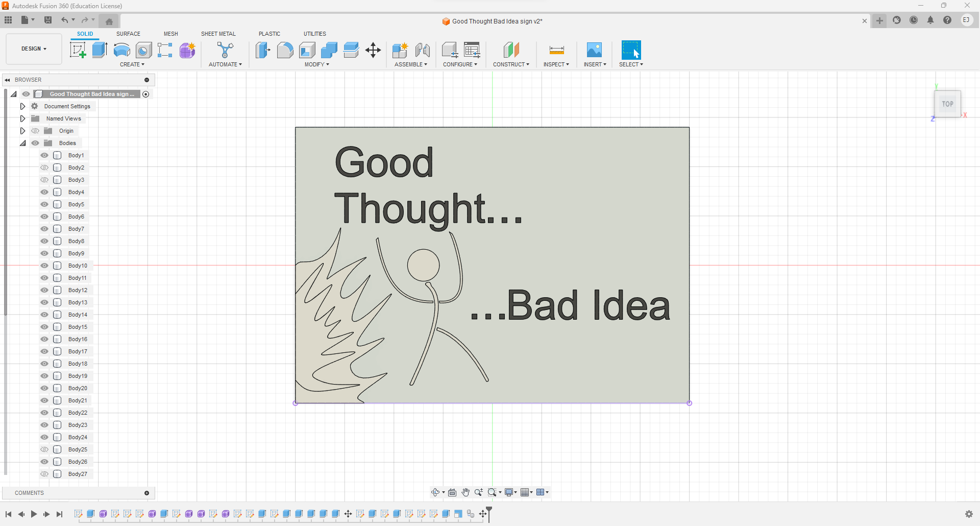The image size is (980, 526).
Task: Expand Named Views node
Action: pos(22,118)
